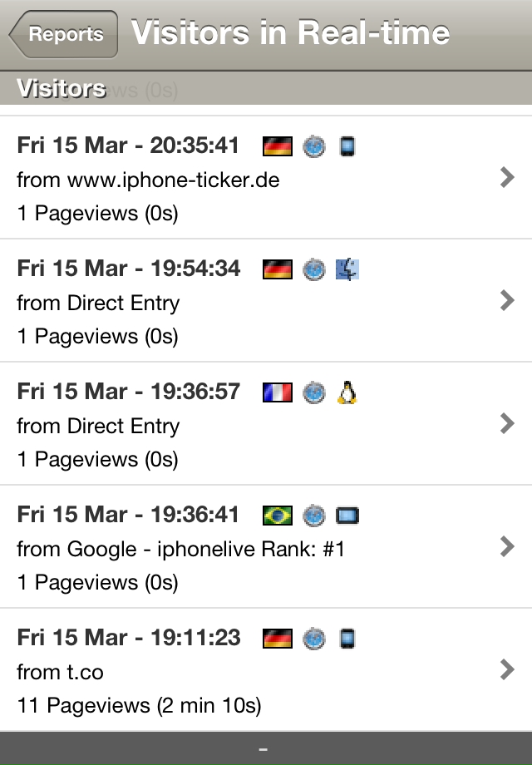Click the Visitors in Real-time title

click(290, 32)
